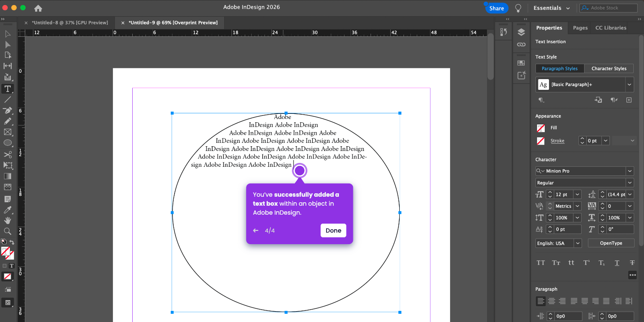644x322 pixels.
Task: Select the Ellipse tool
Action: click(8, 143)
